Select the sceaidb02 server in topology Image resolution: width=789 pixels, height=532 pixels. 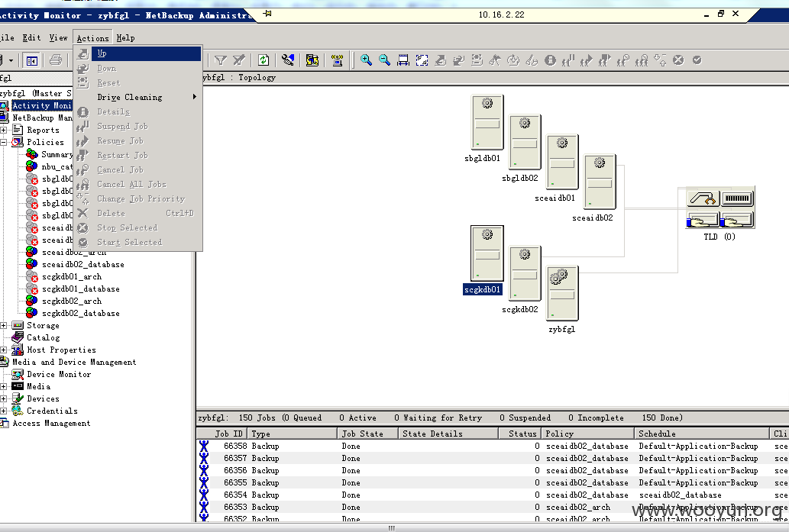tap(600, 182)
